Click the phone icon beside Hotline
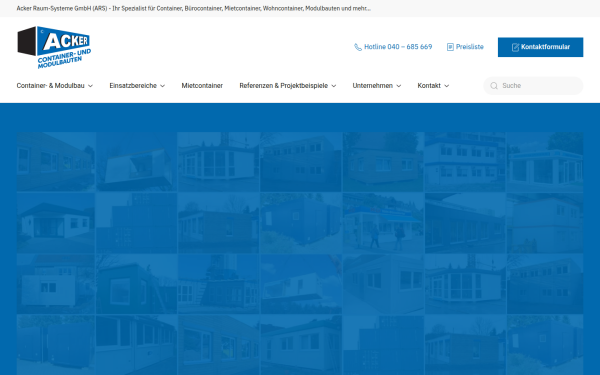The height and width of the screenshot is (375, 600). pos(358,47)
